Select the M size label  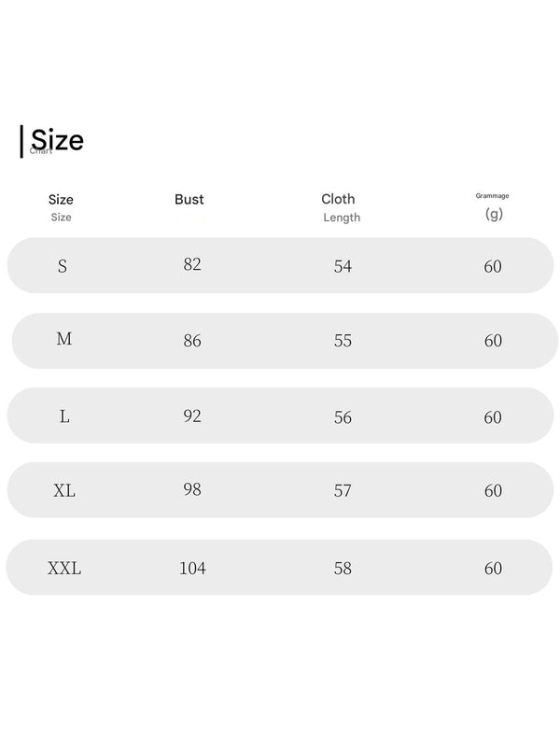[64, 339]
